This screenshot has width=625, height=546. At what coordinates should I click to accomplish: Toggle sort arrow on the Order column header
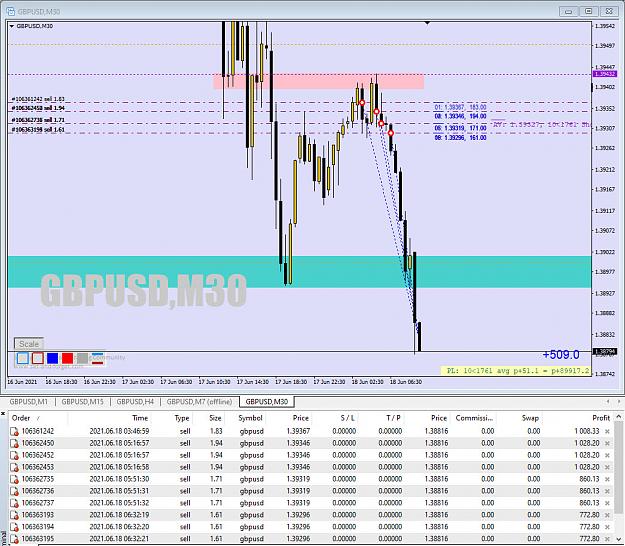[x=39, y=418]
